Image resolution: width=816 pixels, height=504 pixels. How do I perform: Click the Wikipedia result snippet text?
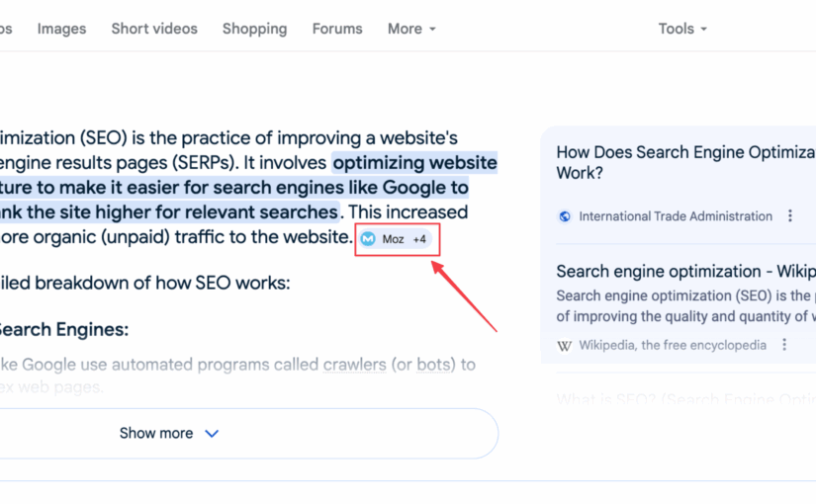pos(685,305)
